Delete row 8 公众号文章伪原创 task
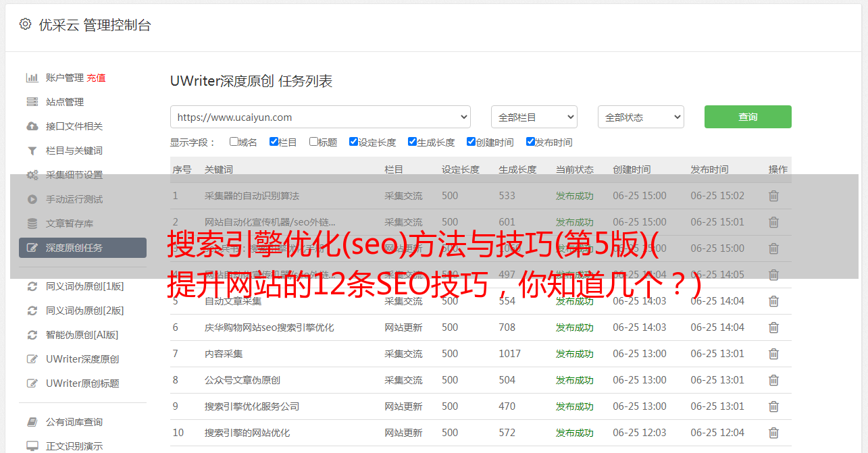The image size is (868, 453). coord(774,380)
